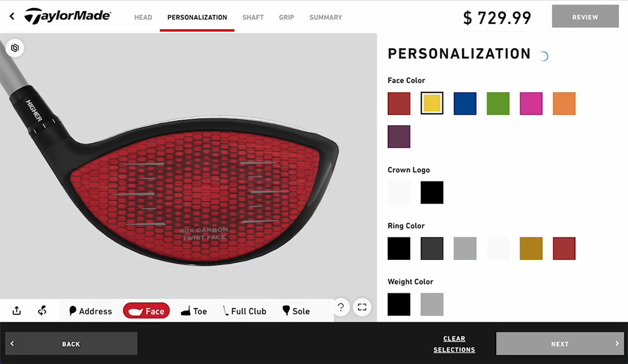Click the Clear Selections link
The image size is (628, 364).
click(454, 344)
